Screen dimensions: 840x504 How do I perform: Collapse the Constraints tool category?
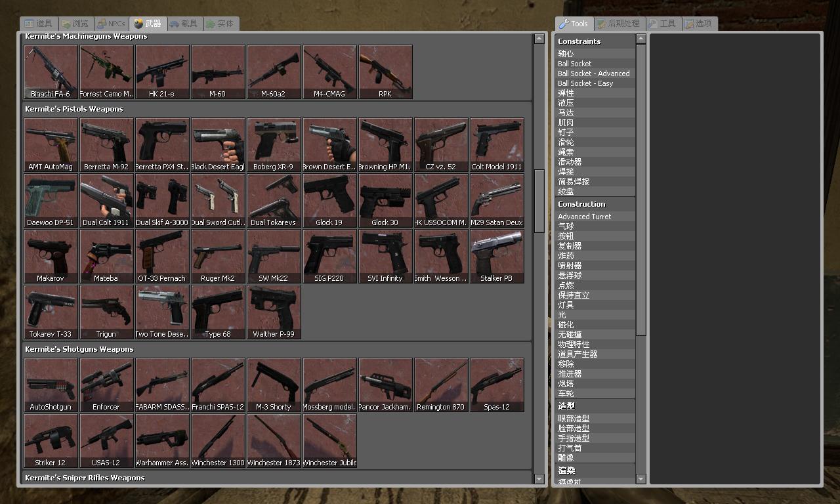pyautogui.click(x=595, y=41)
